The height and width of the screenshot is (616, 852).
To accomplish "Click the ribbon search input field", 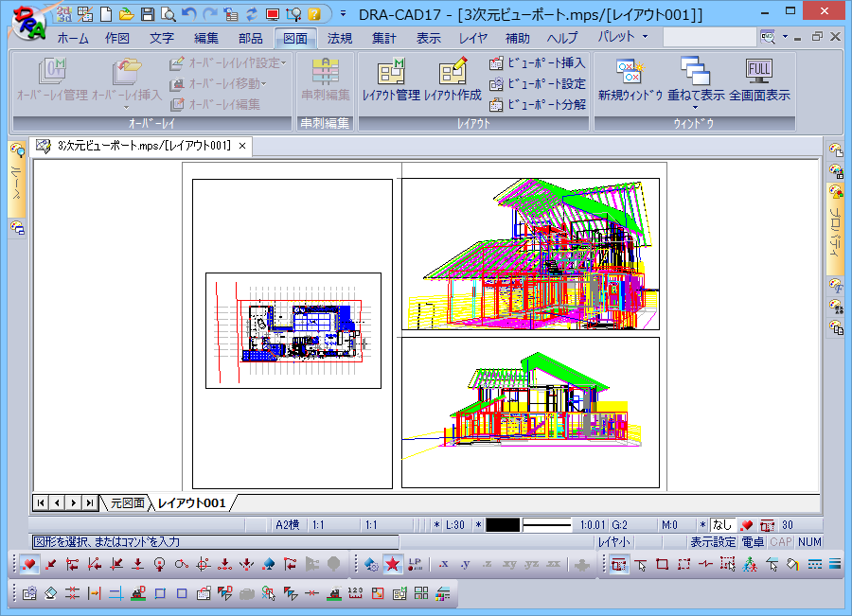I will [709, 37].
